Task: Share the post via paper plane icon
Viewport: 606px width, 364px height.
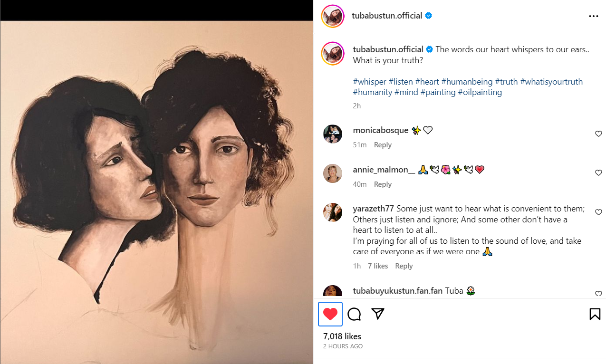Action: click(378, 314)
